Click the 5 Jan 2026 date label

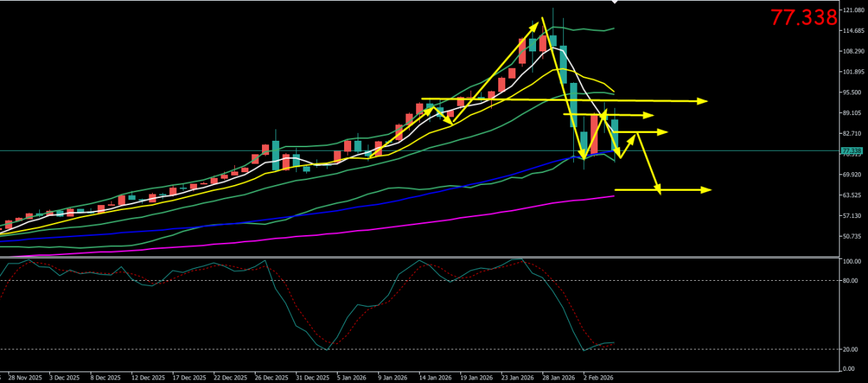pos(350,377)
